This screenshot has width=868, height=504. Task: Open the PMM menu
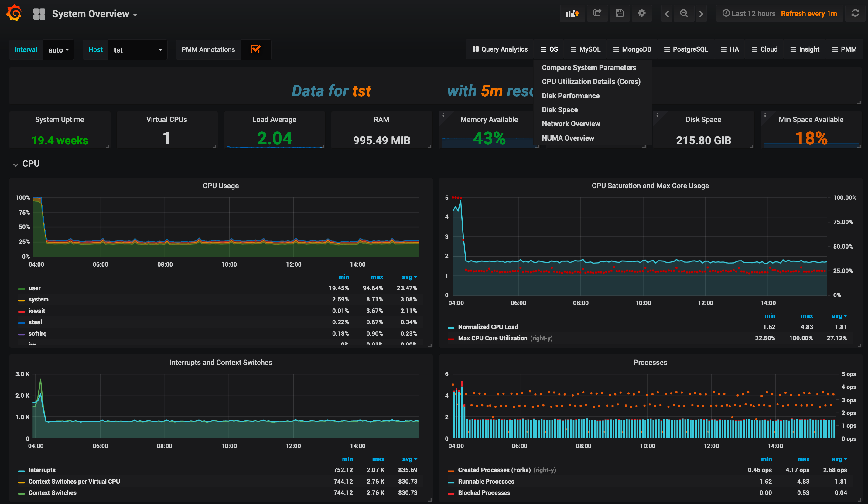click(x=844, y=49)
